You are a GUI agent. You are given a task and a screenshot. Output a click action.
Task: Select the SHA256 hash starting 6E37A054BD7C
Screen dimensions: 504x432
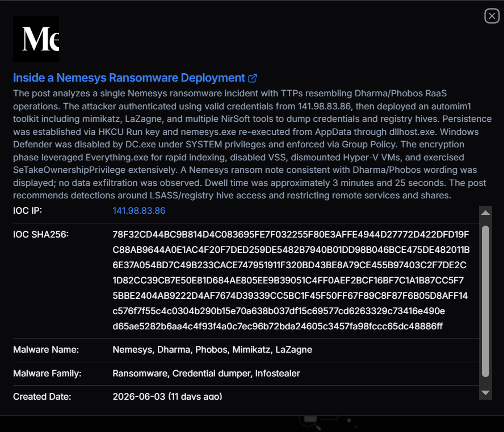pyautogui.click(x=289, y=265)
